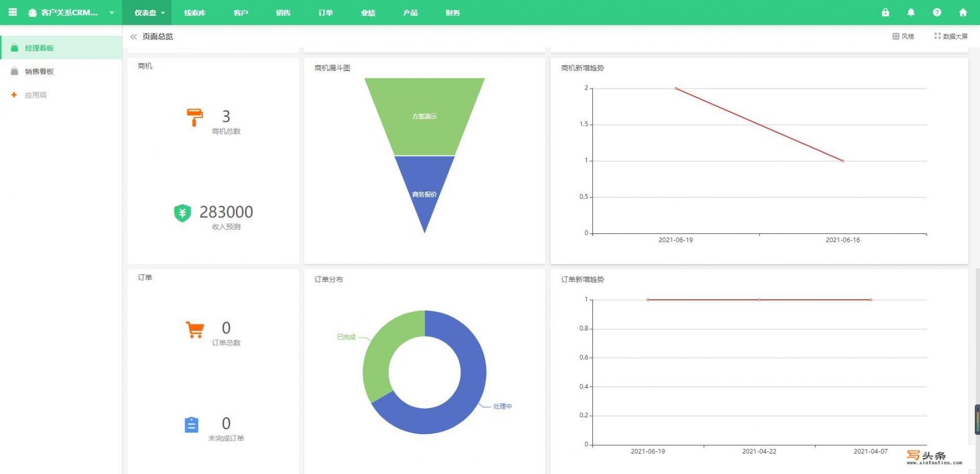Click the 已完成 chart label
980x474 pixels.
[346, 337]
